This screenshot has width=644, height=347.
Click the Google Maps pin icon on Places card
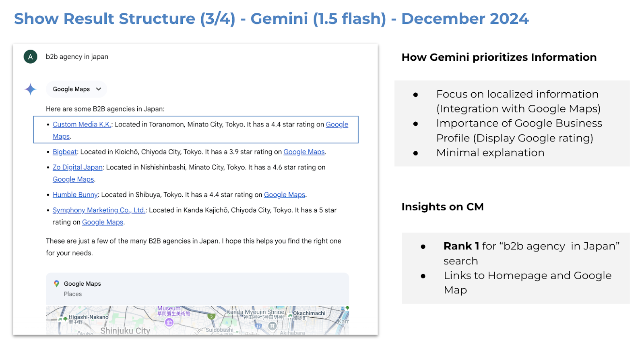57,284
